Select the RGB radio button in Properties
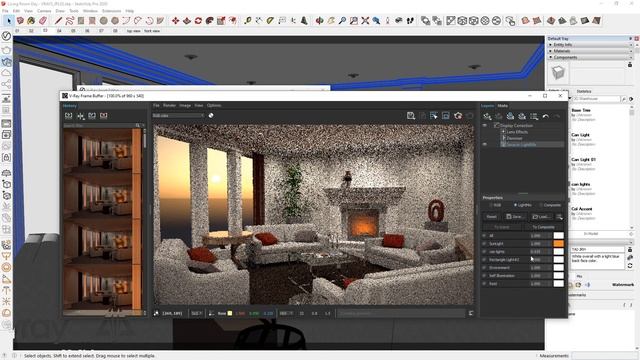 tap(492, 205)
